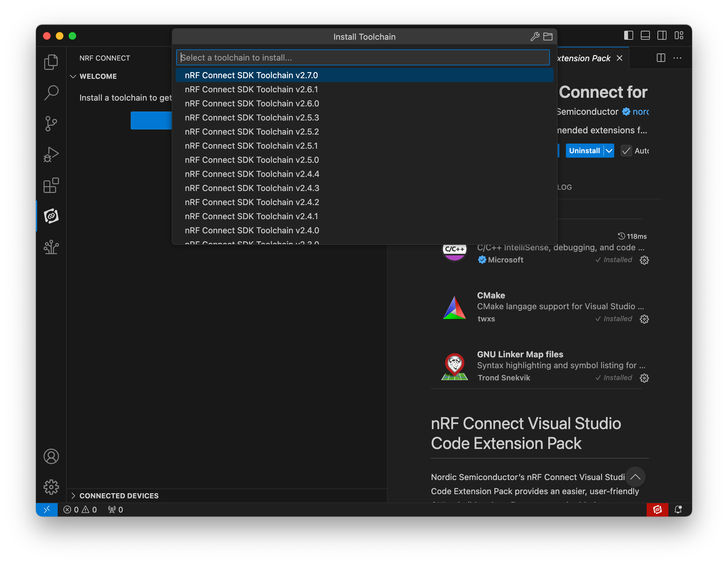The width and height of the screenshot is (728, 564).
Task: Select nRF Connect SDK Toolchain v2.5.1
Action: click(x=364, y=146)
